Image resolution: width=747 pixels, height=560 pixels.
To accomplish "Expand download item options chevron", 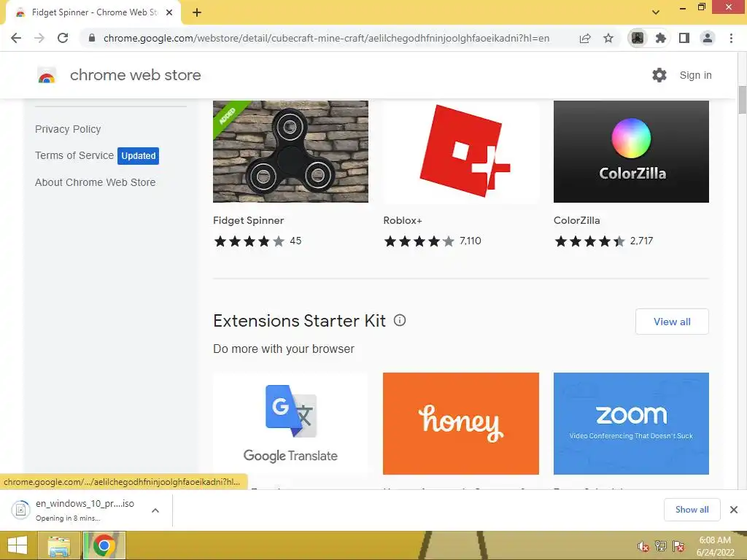I will [x=155, y=510].
